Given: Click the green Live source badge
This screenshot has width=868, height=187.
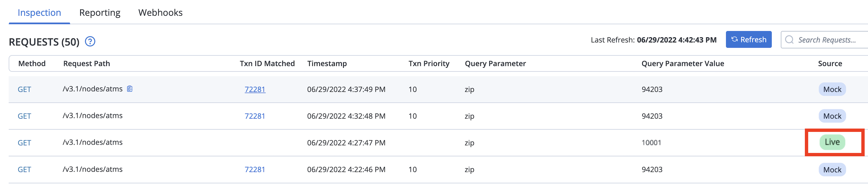Looking at the screenshot, I should tap(832, 142).
